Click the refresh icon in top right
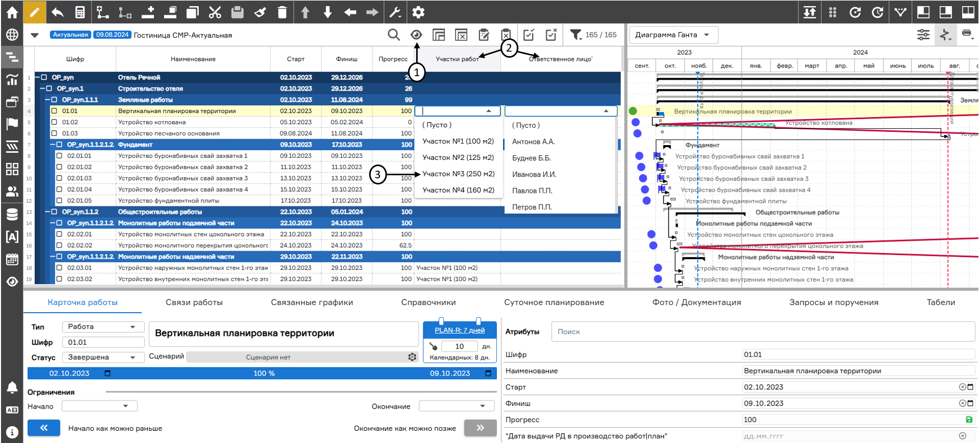 click(x=855, y=12)
